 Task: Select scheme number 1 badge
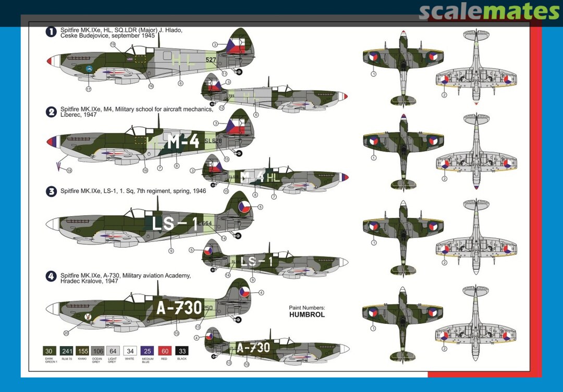[51, 32]
